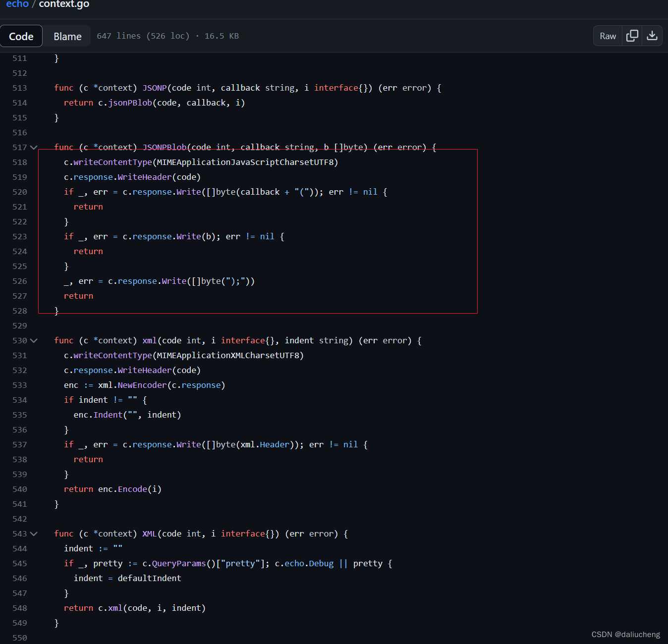Click JSONPBlob function name on line 517
This screenshot has height=644, width=668.
pos(165,147)
